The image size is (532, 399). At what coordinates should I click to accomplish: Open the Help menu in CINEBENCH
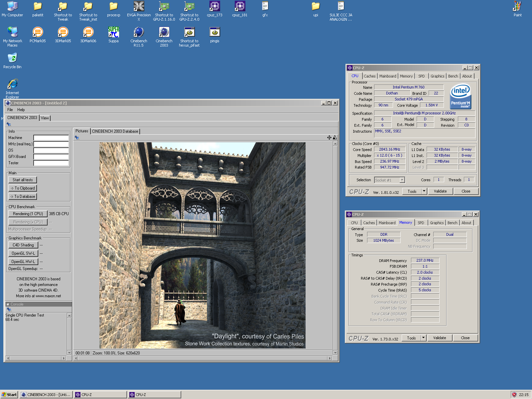tap(21, 110)
